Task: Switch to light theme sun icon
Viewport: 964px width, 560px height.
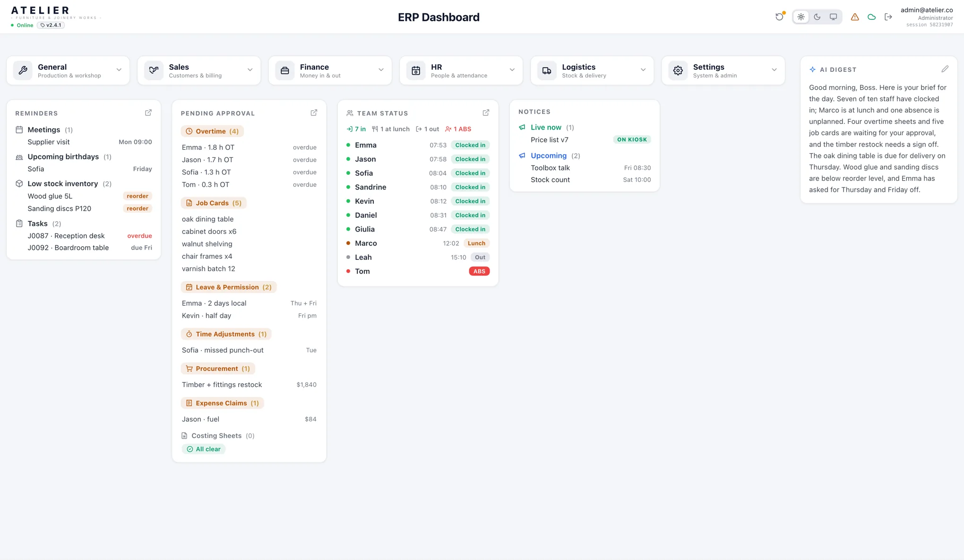Action: pos(801,17)
